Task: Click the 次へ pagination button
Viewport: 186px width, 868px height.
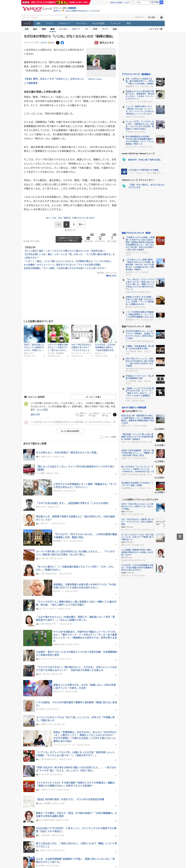Action: pos(82,224)
